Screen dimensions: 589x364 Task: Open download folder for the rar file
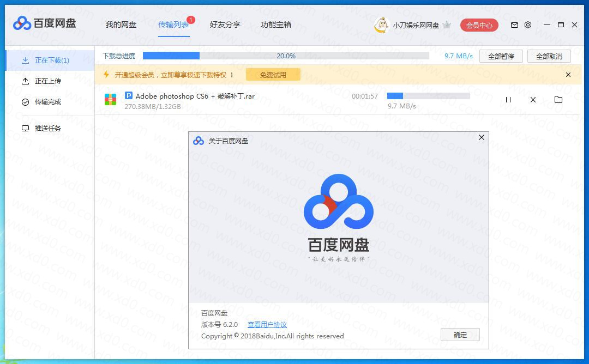558,99
